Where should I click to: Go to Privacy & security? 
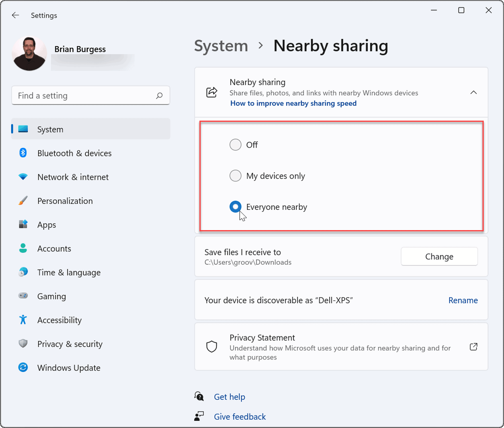pos(70,344)
